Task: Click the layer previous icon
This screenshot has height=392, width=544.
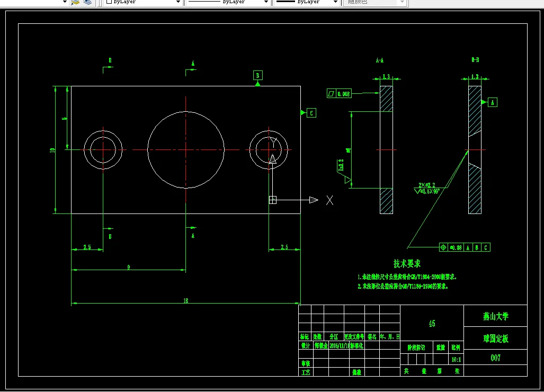Action: (87, 2)
